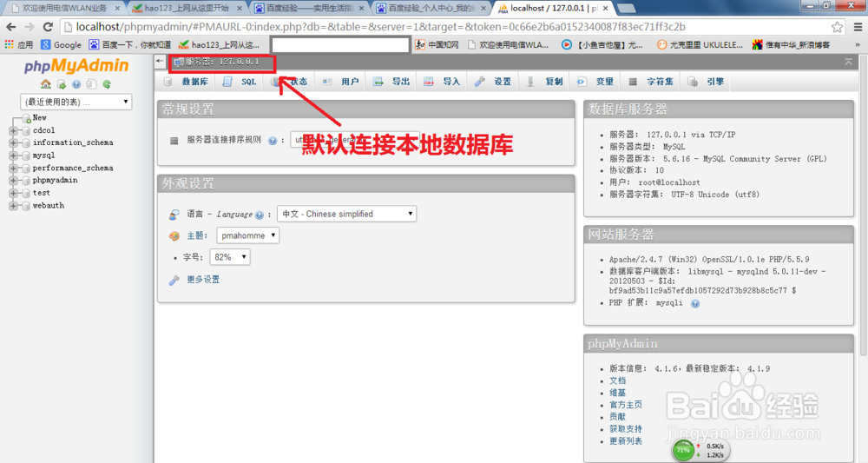Select the mysql database name in tree
The image size is (868, 463).
coord(43,155)
